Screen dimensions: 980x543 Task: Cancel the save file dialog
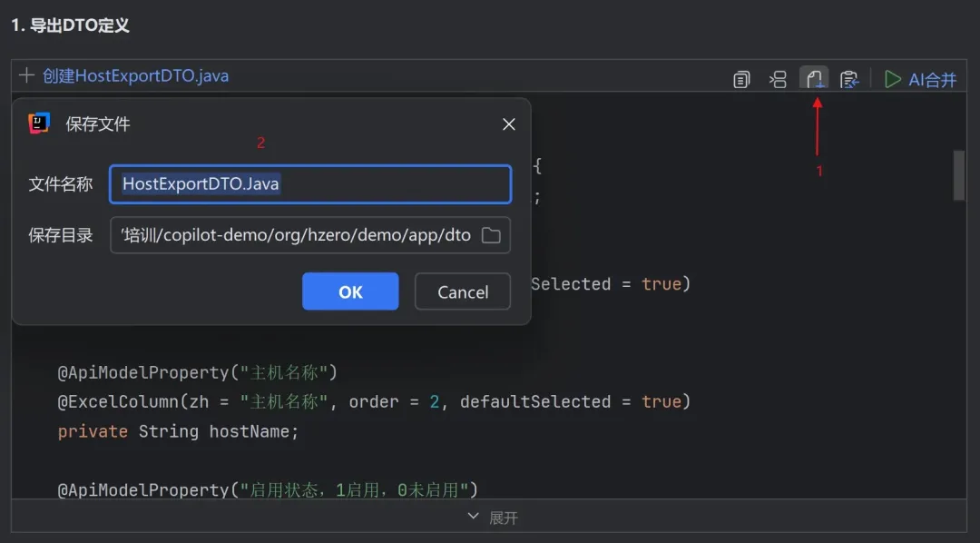[x=463, y=291]
